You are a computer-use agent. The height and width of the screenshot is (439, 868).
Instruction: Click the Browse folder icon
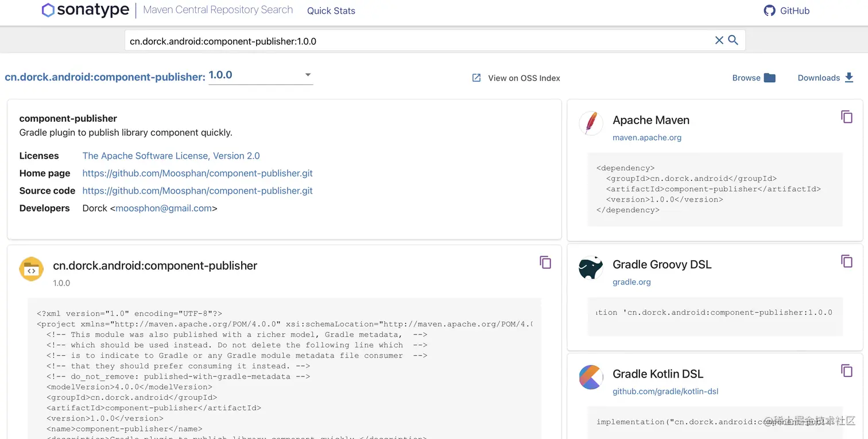[x=770, y=78]
